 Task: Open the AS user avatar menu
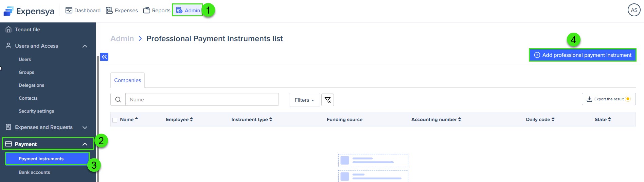[634, 10]
